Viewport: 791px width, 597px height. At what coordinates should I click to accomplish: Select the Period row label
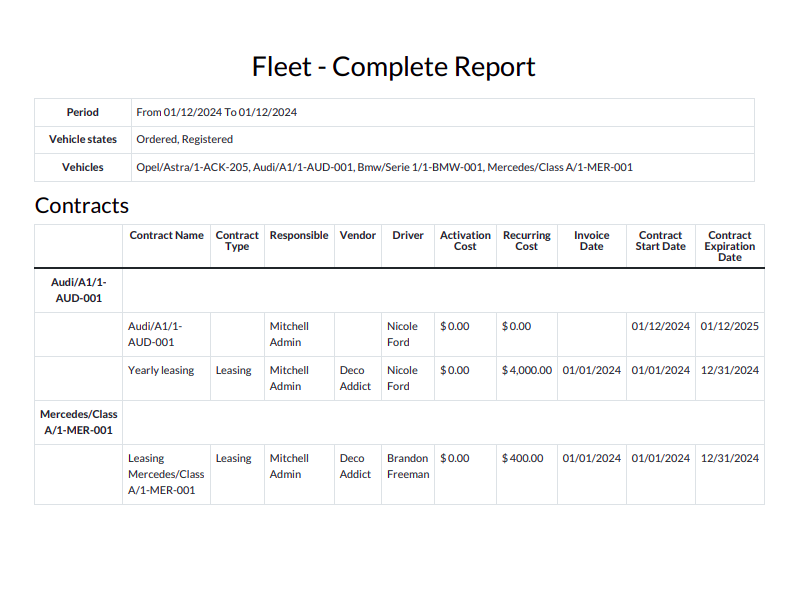click(83, 112)
